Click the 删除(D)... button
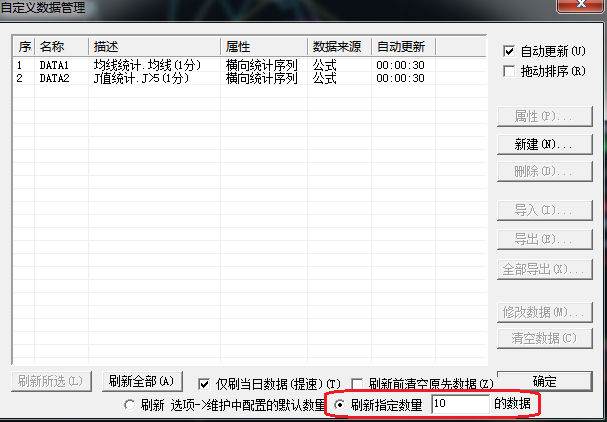 pos(545,172)
